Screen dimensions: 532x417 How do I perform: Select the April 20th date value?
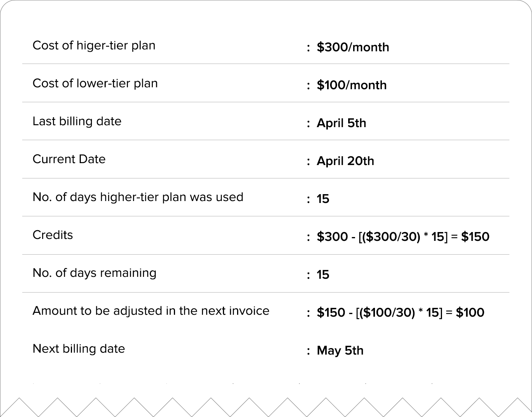345,161
